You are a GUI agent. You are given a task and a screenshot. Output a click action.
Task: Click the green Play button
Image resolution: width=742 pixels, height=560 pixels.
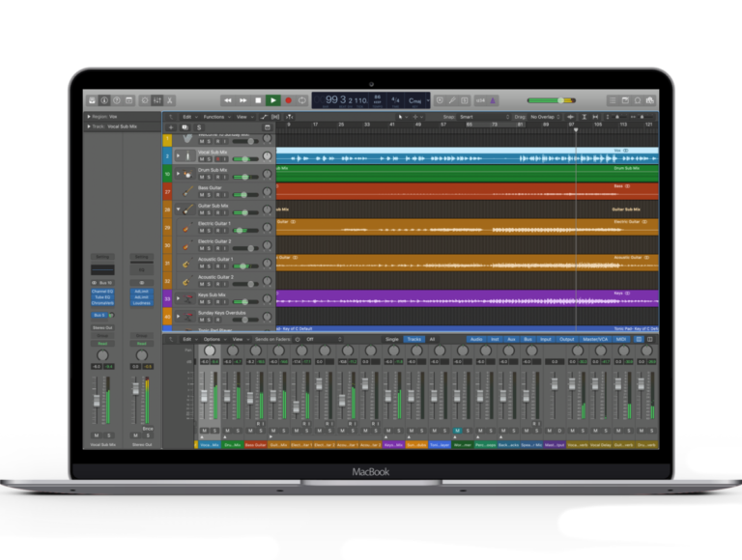click(x=273, y=100)
